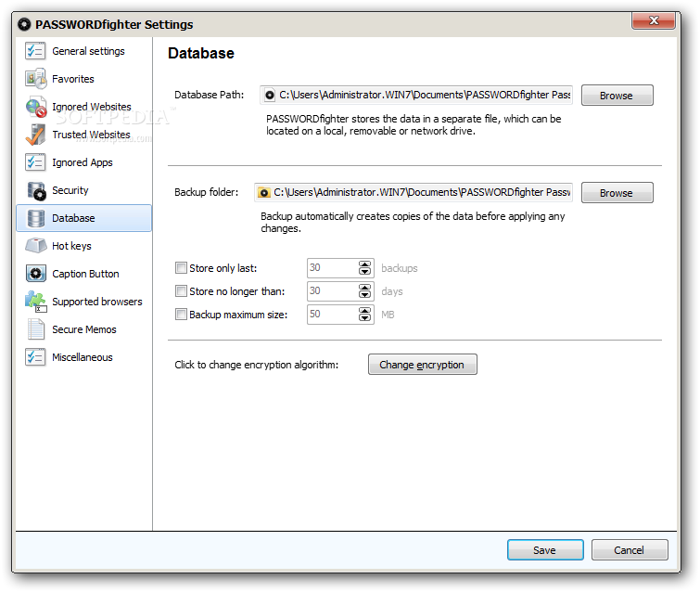
Task: Save the settings
Action: point(545,550)
